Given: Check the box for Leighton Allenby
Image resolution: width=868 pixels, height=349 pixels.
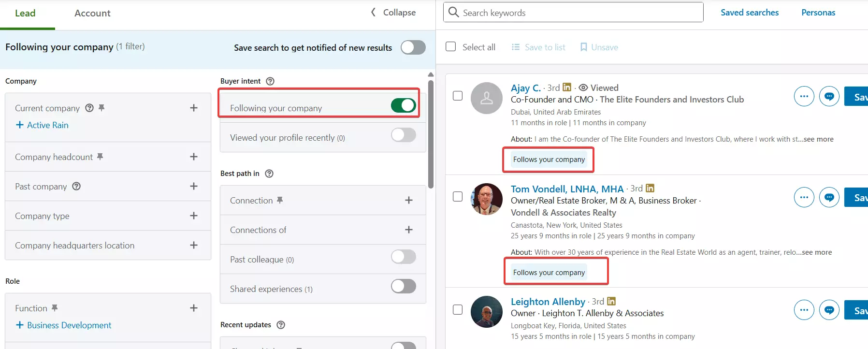Looking at the screenshot, I should [458, 309].
